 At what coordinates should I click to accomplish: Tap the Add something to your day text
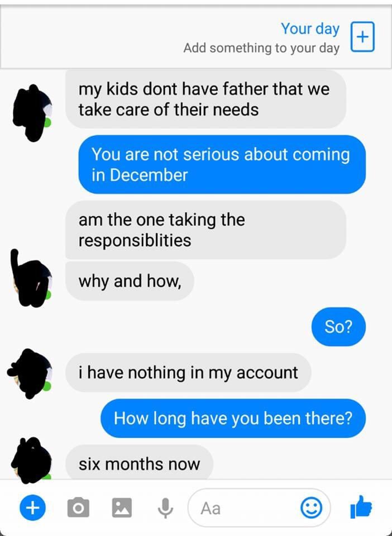pyautogui.click(x=261, y=48)
